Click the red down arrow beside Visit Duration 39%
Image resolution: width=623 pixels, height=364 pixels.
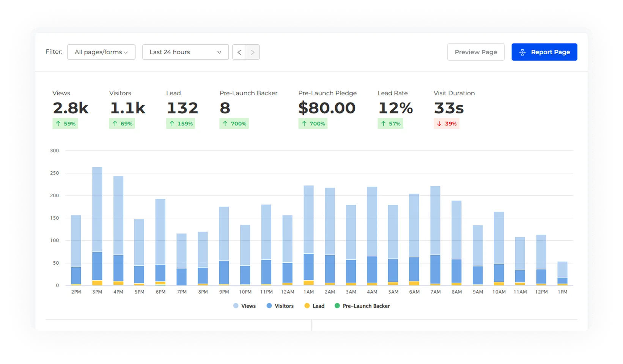pyautogui.click(x=439, y=123)
